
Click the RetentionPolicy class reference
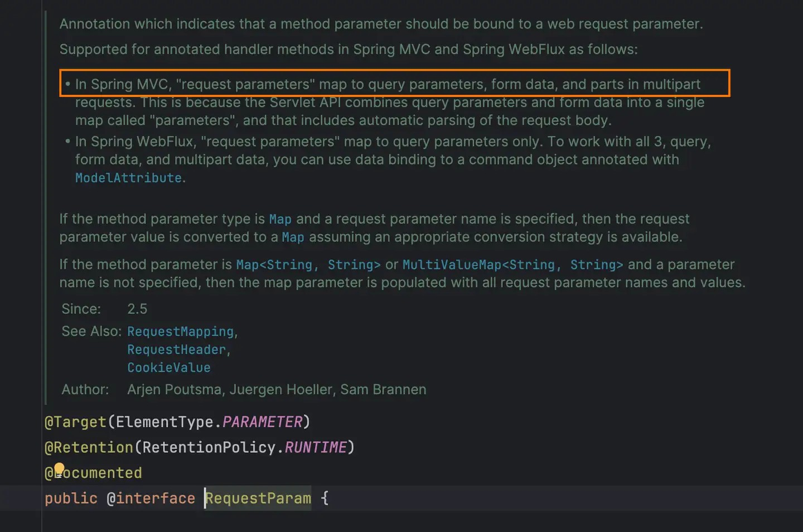click(x=209, y=448)
